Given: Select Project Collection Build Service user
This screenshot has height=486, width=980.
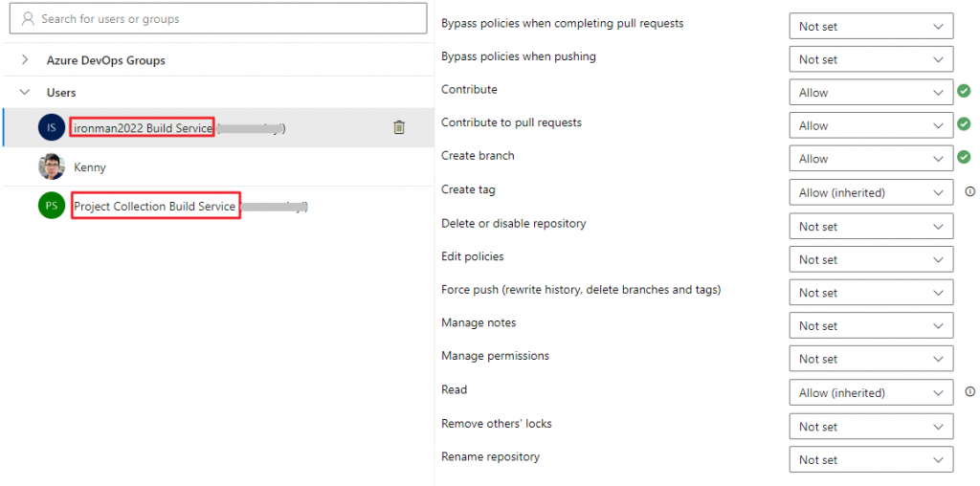Looking at the screenshot, I should pos(155,206).
